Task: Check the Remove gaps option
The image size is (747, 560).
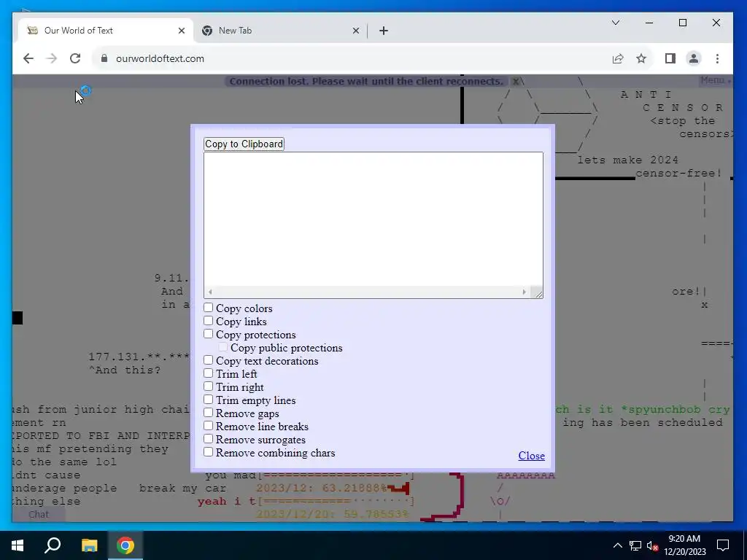Action: [x=208, y=413]
